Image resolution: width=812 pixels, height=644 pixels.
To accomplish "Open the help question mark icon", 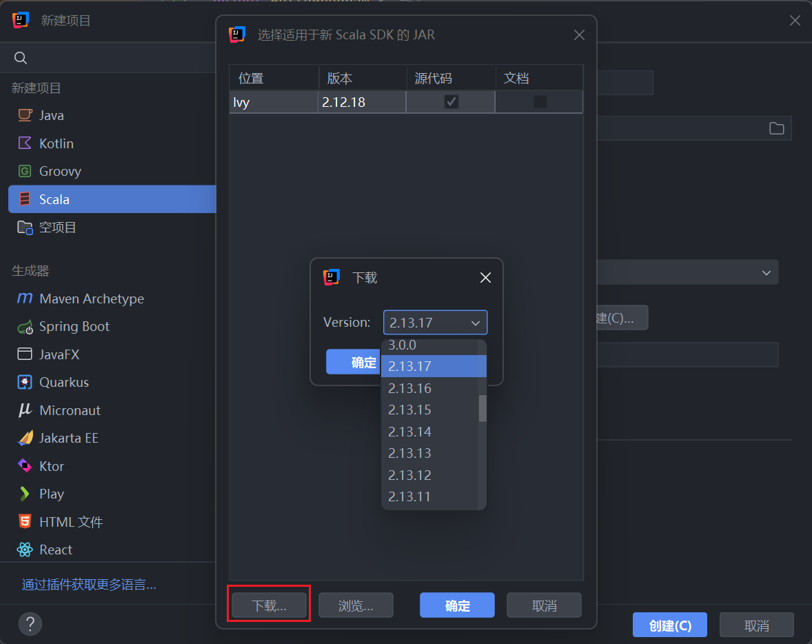I will click(30, 625).
